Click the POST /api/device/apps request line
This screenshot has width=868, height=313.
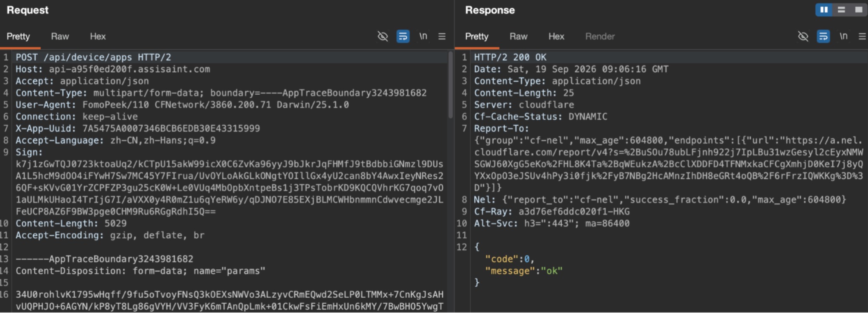pos(93,57)
